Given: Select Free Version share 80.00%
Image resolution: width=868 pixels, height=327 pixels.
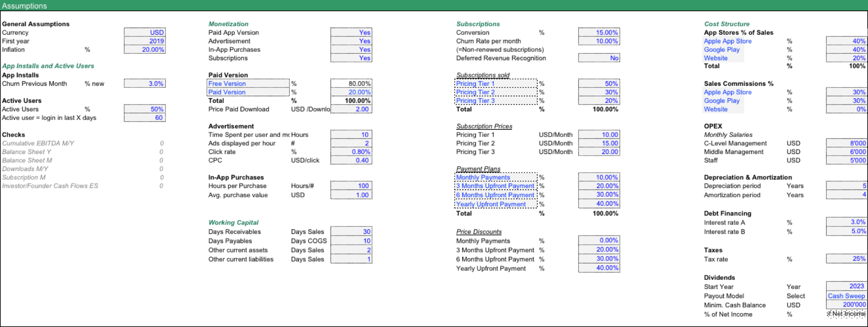Looking at the screenshot, I should tap(351, 83).
